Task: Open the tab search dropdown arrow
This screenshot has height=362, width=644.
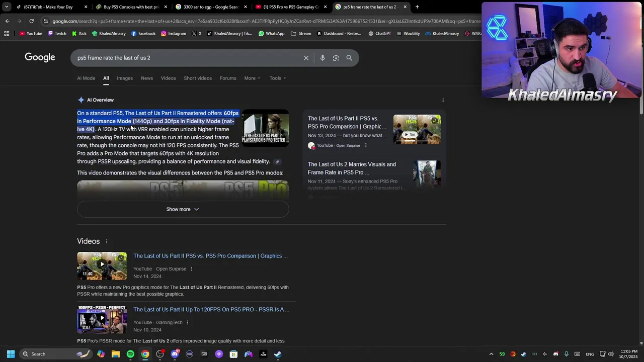Action: (6, 7)
